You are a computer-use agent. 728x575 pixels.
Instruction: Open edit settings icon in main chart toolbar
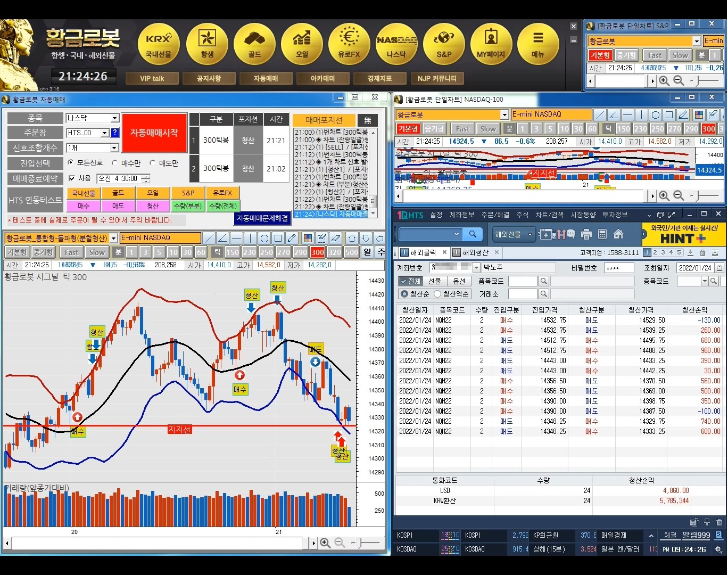click(x=321, y=238)
